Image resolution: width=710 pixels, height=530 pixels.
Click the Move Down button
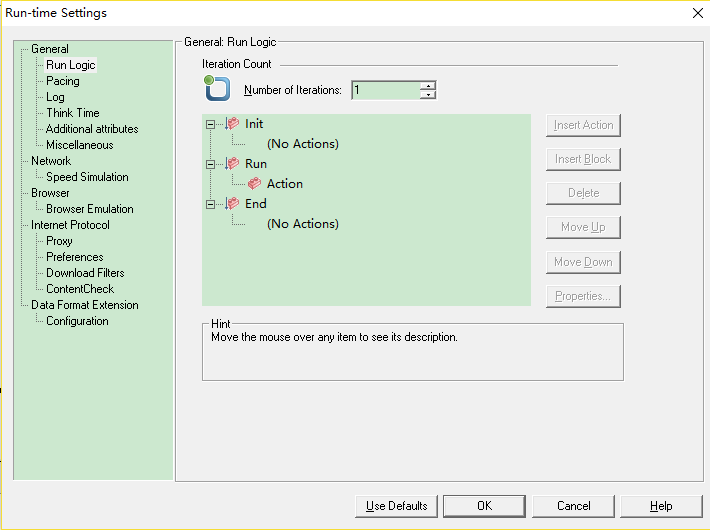click(x=583, y=262)
